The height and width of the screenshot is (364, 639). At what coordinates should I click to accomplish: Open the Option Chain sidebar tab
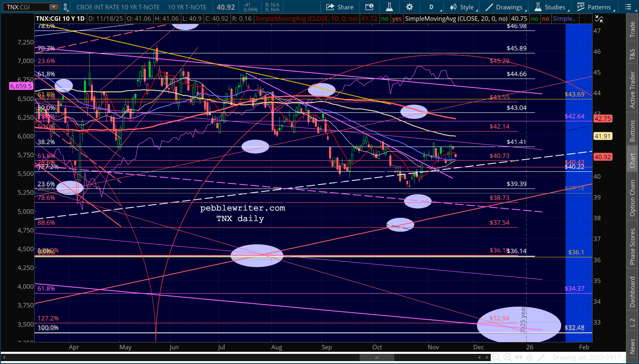coord(632,198)
